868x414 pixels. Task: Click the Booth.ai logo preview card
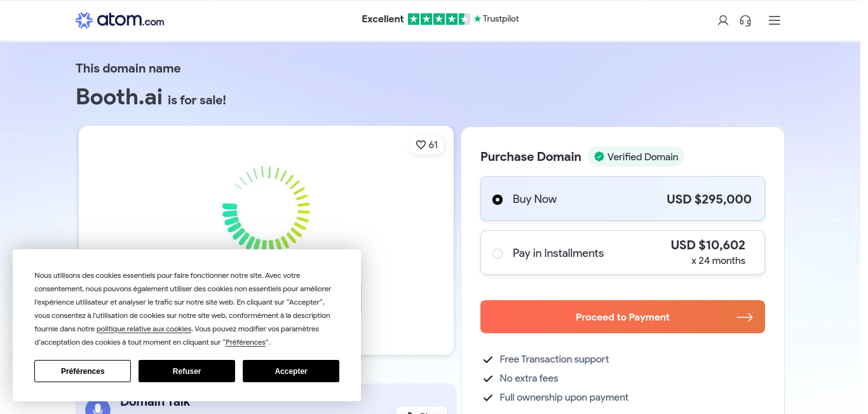[266, 240]
